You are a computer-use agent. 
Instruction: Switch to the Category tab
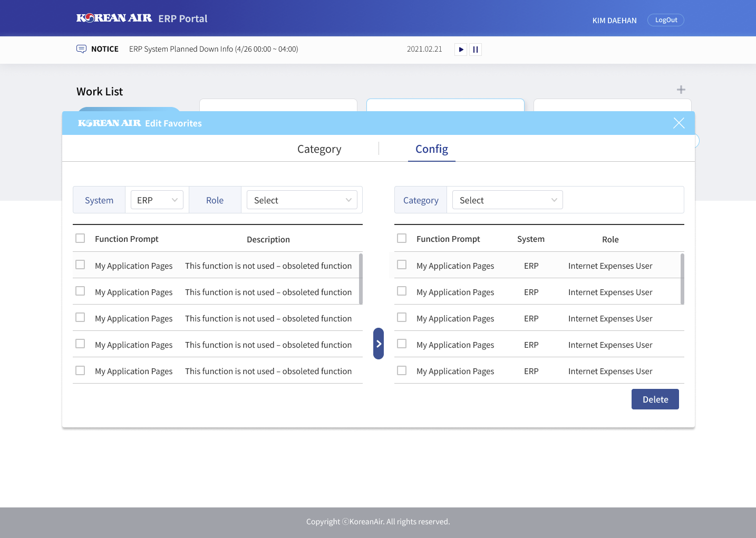[x=319, y=149]
